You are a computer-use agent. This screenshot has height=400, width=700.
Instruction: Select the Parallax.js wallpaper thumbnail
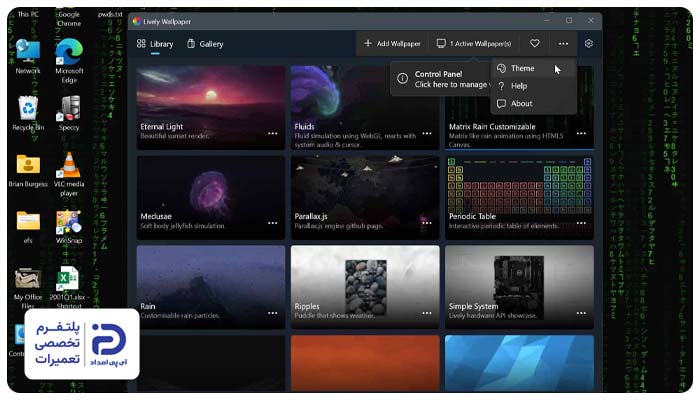pyautogui.click(x=365, y=197)
